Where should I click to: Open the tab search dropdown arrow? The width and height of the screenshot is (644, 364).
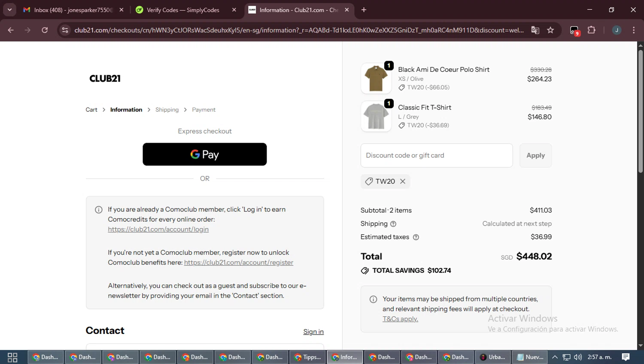9,9
